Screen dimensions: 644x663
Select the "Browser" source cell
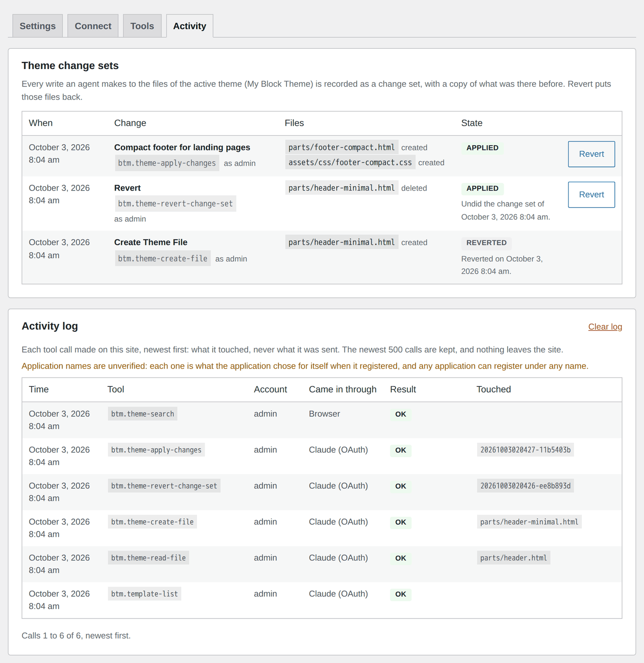point(324,414)
